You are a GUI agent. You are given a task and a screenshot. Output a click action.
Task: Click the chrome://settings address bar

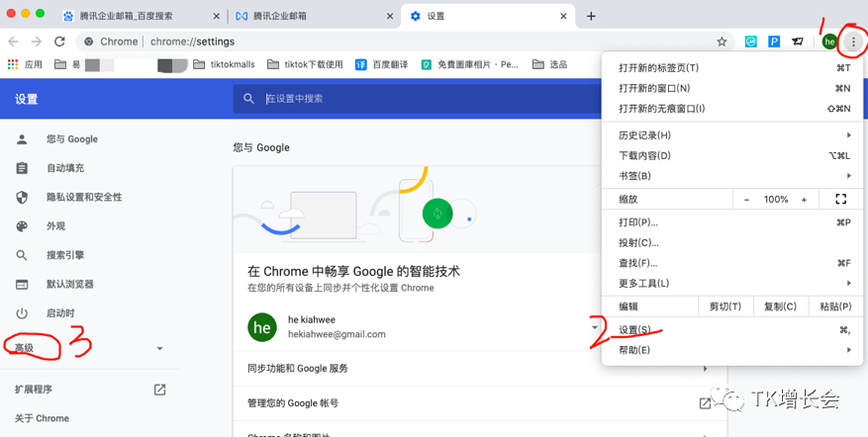[x=404, y=42]
